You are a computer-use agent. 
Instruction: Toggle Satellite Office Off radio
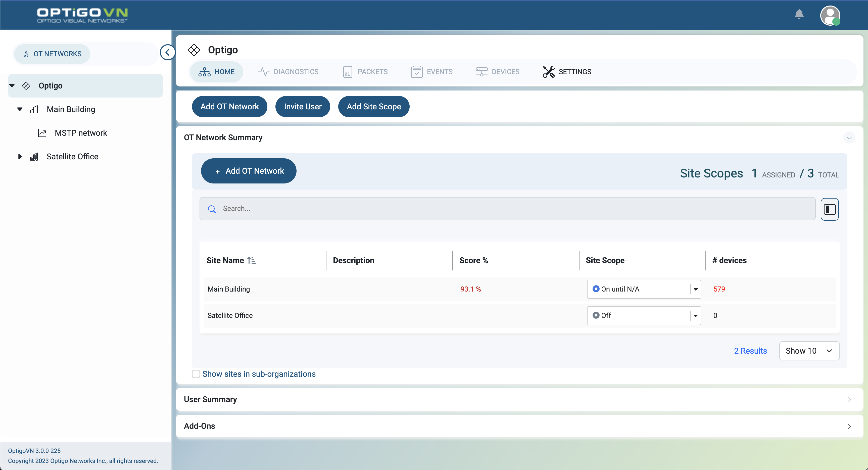596,315
